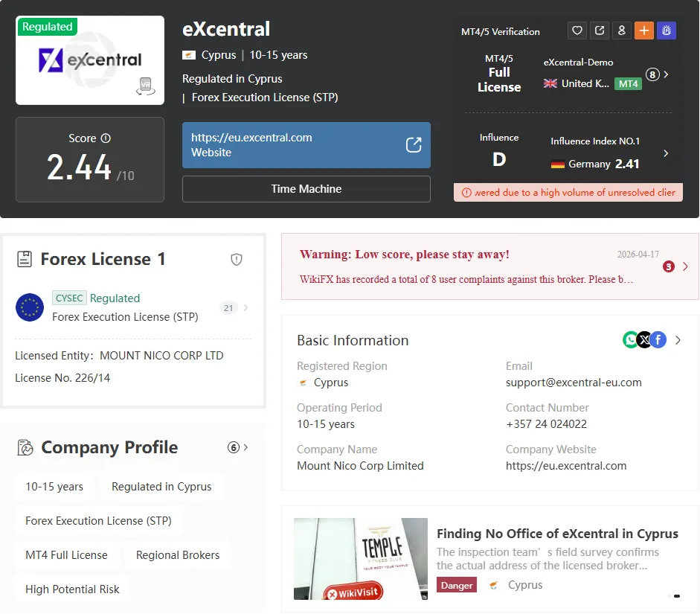Click the 2.44 score value
This screenshot has height=614, width=700.
[x=79, y=167]
